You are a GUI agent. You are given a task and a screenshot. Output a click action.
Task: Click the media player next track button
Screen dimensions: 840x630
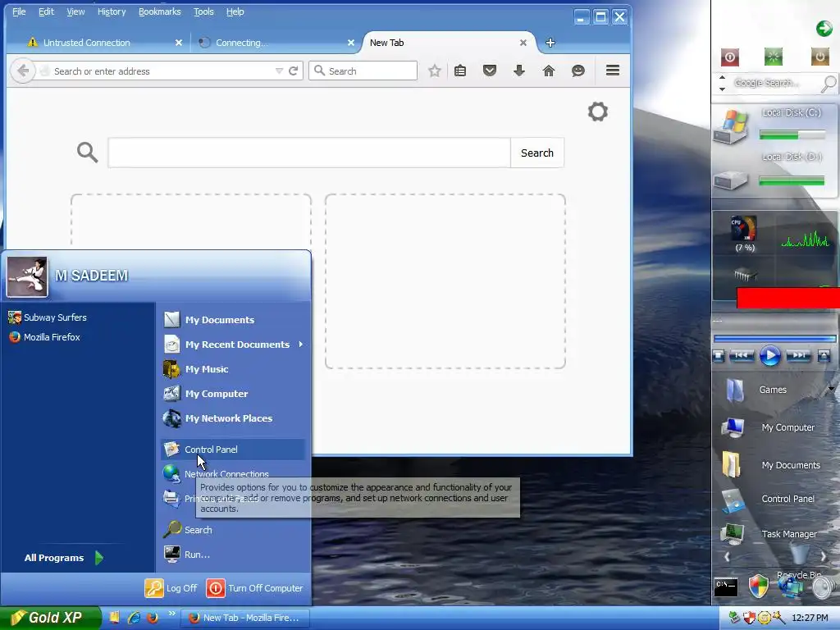click(798, 355)
